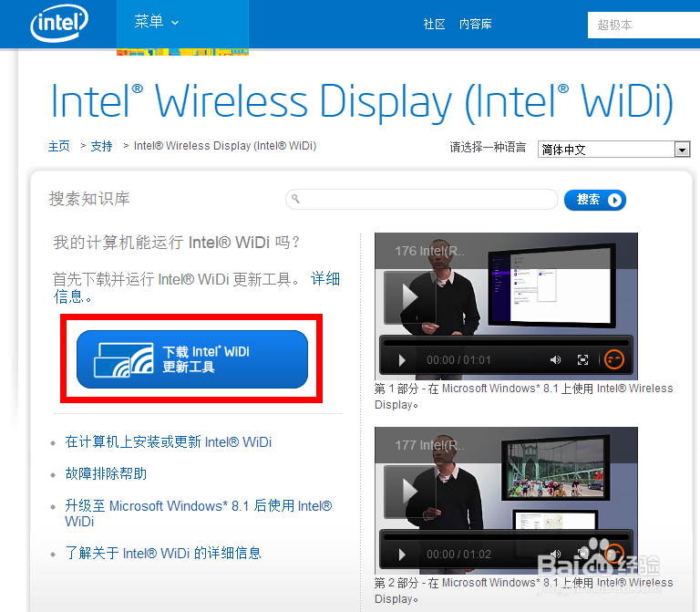Click the Intel logo in header

click(x=59, y=23)
